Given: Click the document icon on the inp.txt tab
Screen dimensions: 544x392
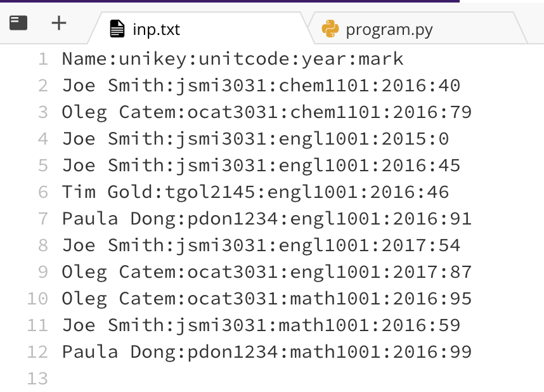Looking at the screenshot, I should tap(117, 29).
